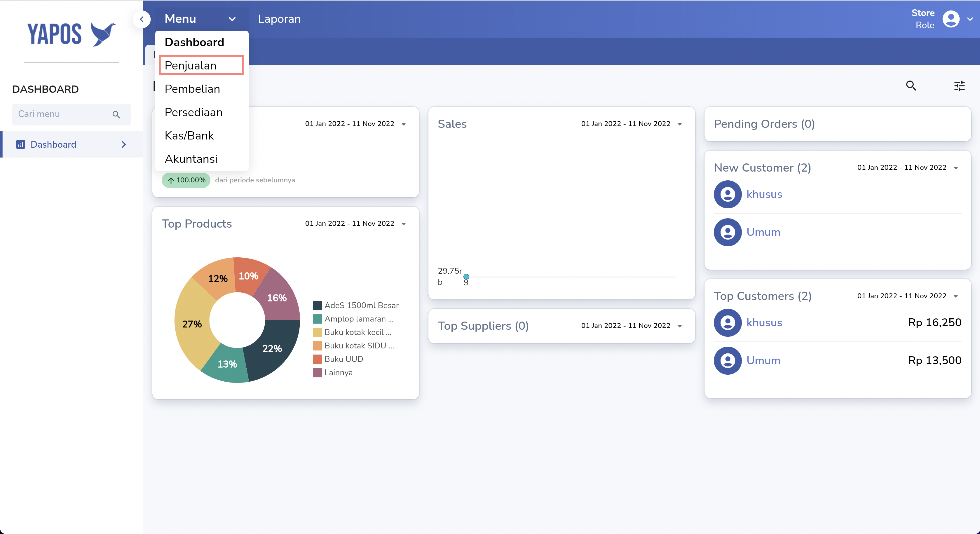Click Rp 16,250 amount for khusus

pos(935,322)
